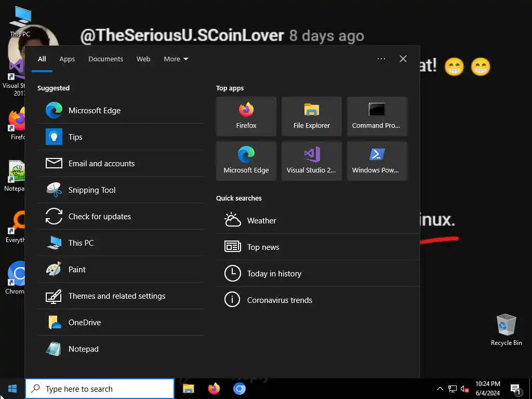
Task: Select Check for updates suggestion
Action: coord(121,216)
